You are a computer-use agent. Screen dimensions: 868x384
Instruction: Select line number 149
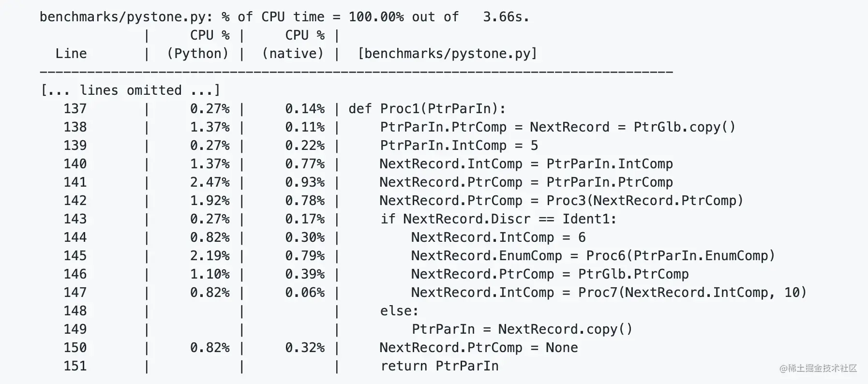(75, 329)
